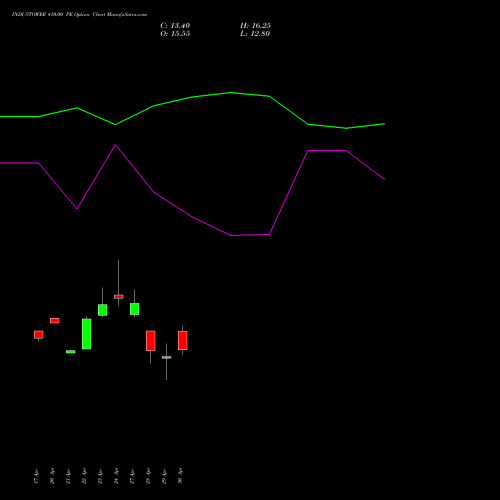Click the green candlestick for 27 Apr
Screen dimensions: 500x500
point(135,309)
